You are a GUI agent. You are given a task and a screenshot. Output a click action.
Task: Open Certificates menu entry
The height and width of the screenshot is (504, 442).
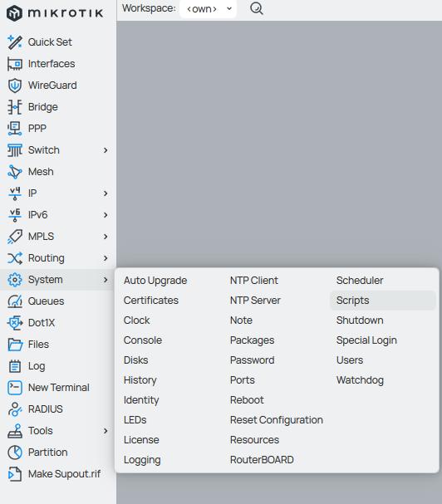[151, 301]
